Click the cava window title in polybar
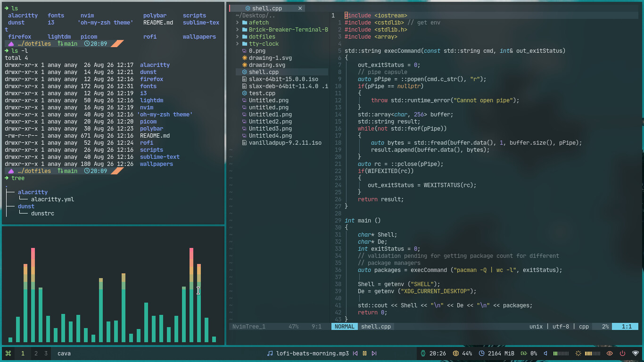 (x=64, y=353)
